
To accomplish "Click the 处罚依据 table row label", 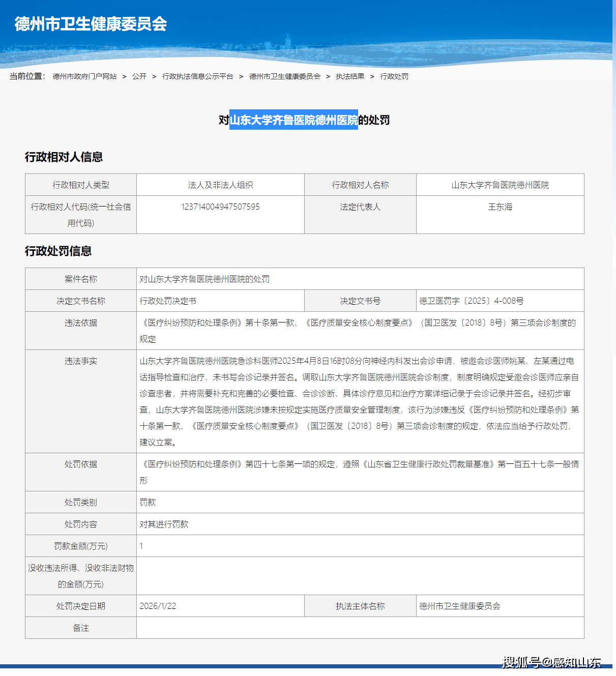I will (x=80, y=464).
